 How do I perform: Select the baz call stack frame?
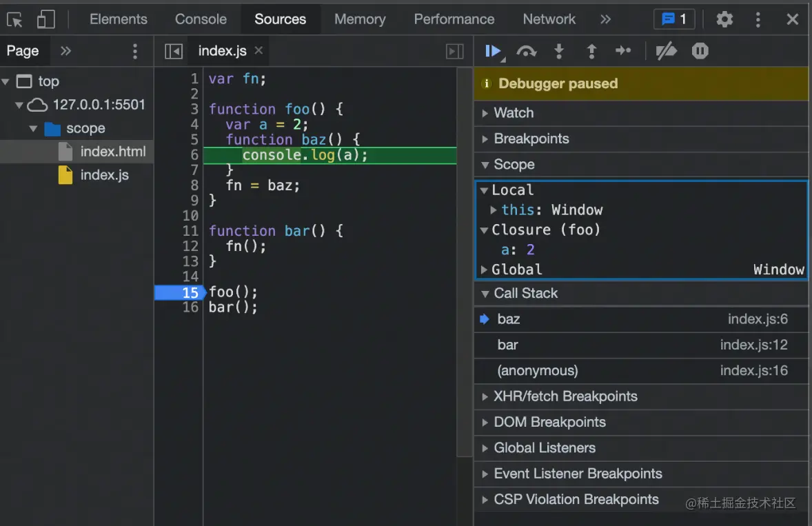[641, 319]
